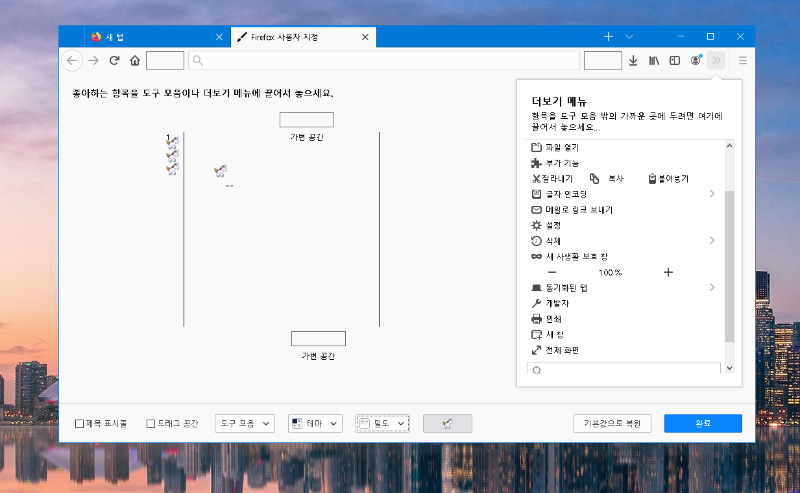Click the home icon in navigation bar
This screenshot has width=800, height=493.
(x=135, y=61)
